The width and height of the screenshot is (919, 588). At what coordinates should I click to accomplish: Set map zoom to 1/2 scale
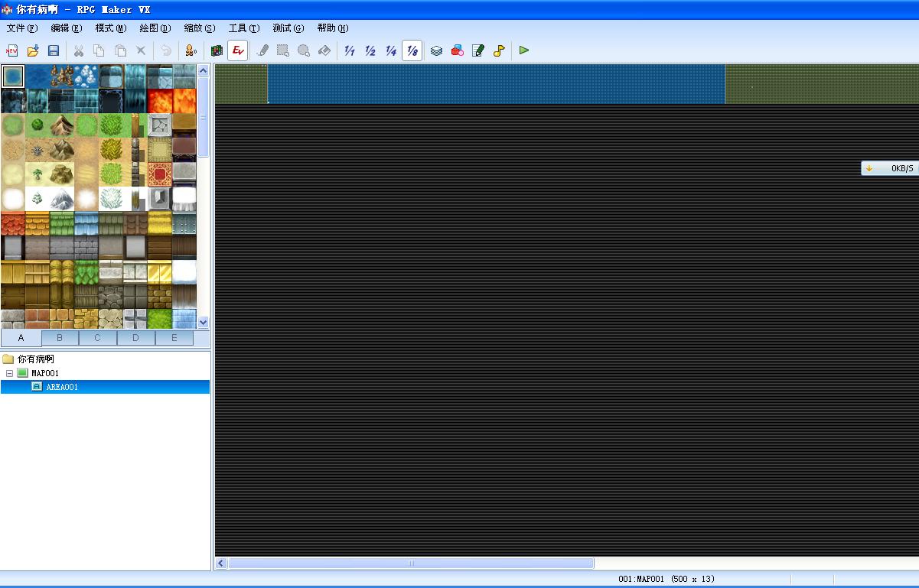370,50
